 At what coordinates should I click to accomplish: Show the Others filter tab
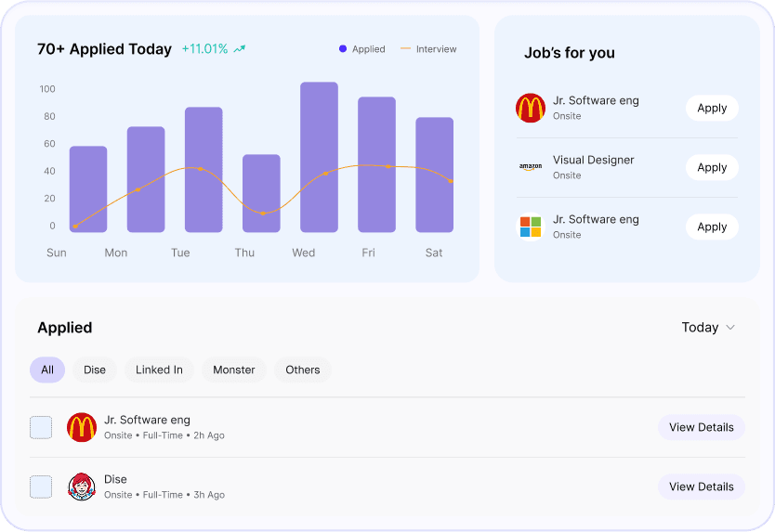tap(303, 370)
